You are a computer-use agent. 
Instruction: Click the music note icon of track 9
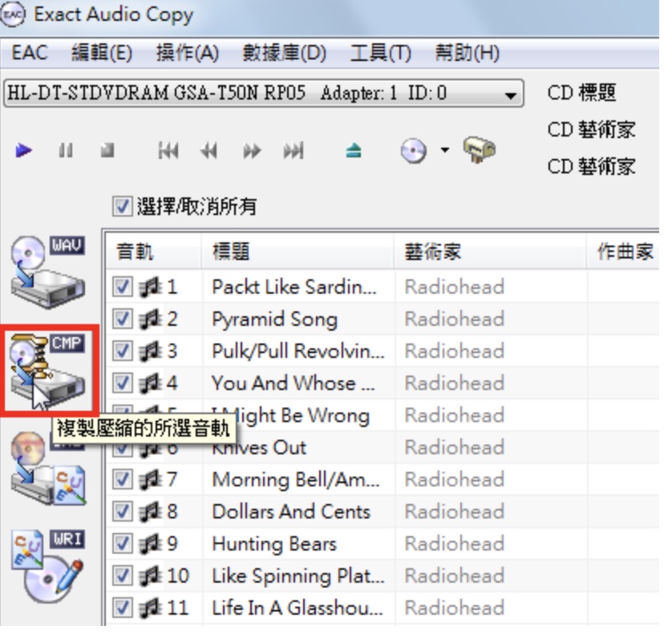151,544
